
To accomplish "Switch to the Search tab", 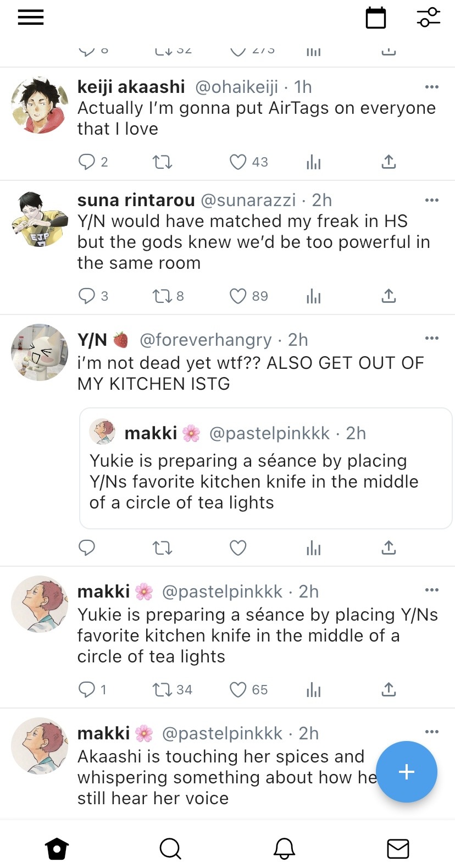I will pos(170,848).
